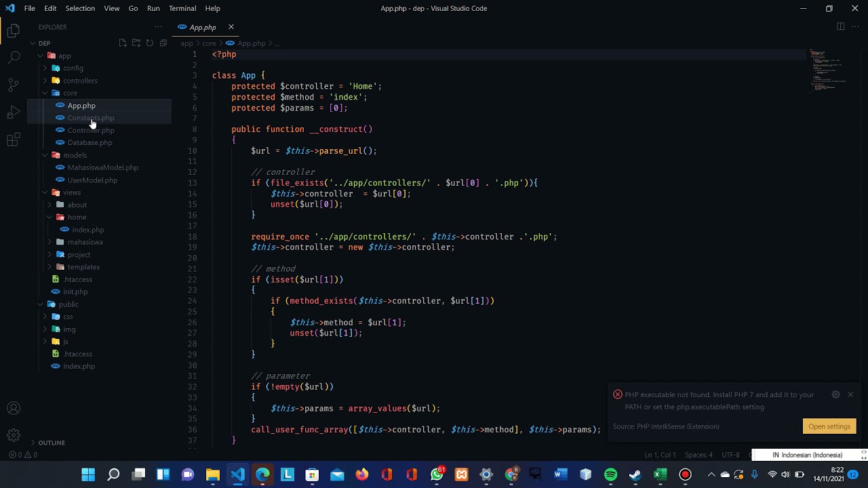This screenshot has width=868, height=488.
Task: Expand the about folder
Action: pyautogui.click(x=50, y=205)
